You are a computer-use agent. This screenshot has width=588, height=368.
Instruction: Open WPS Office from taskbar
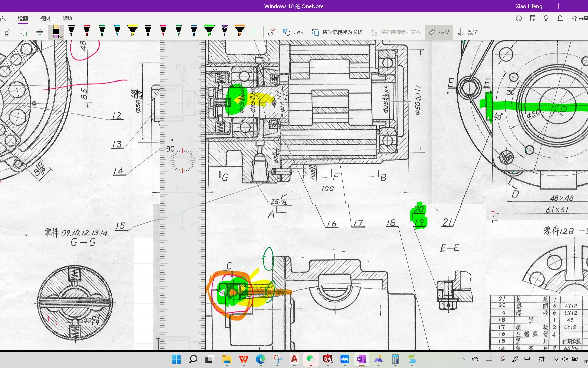click(243, 359)
